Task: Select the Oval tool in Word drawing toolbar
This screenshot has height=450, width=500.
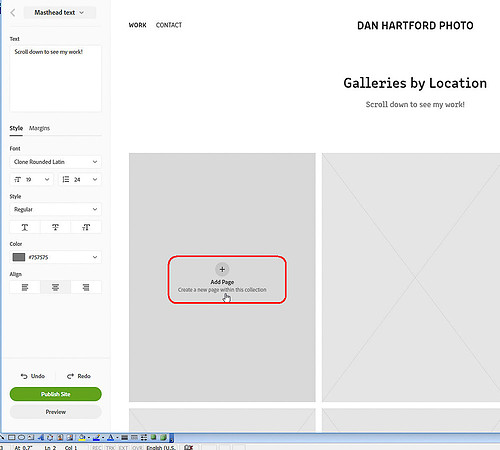Action: click(x=21, y=437)
